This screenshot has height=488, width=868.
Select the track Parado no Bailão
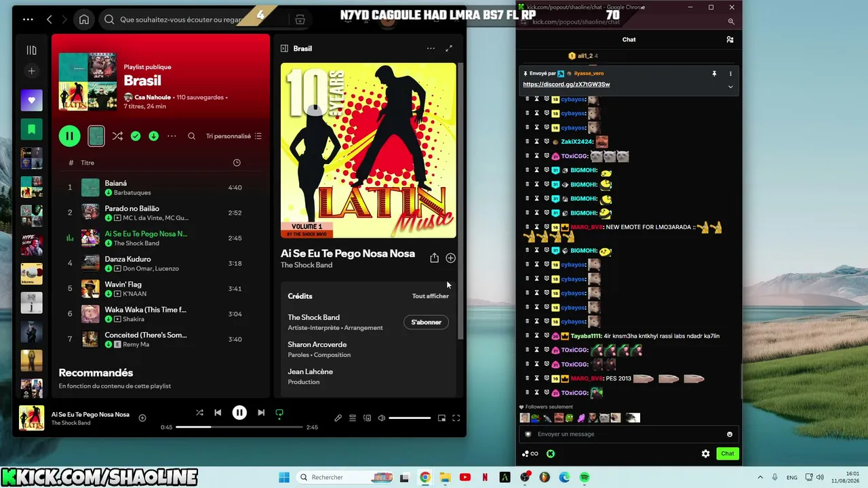(x=161, y=213)
